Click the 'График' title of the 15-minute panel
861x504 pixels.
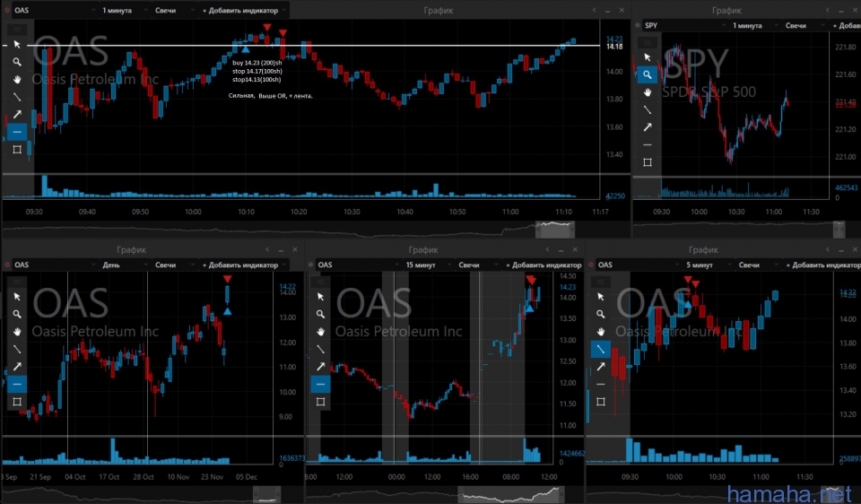coord(422,250)
